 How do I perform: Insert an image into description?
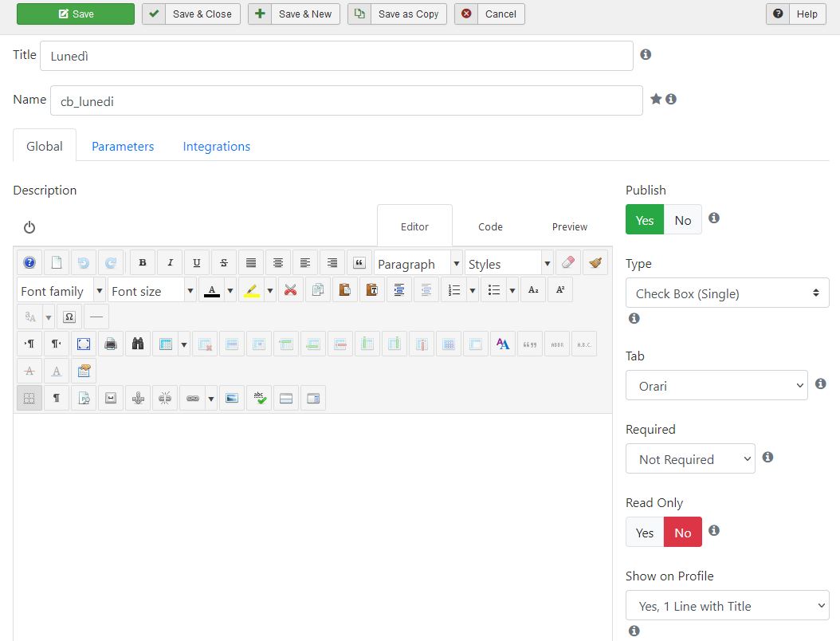(231, 398)
